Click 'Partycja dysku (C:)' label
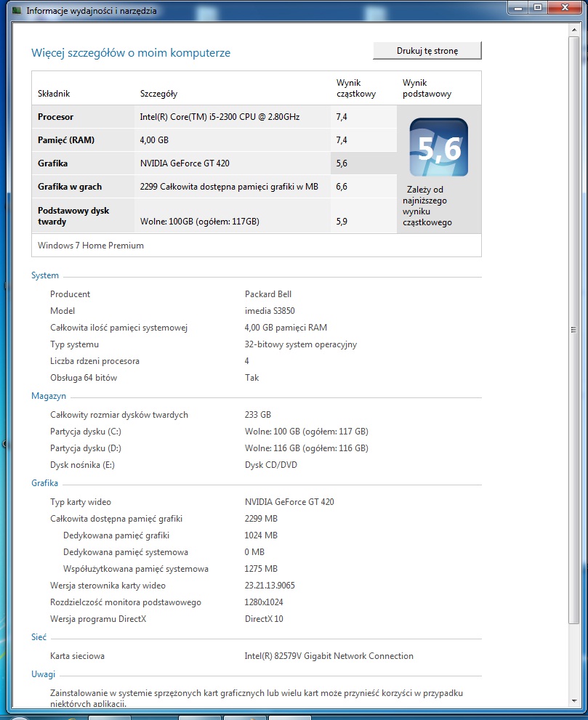 coord(86,431)
